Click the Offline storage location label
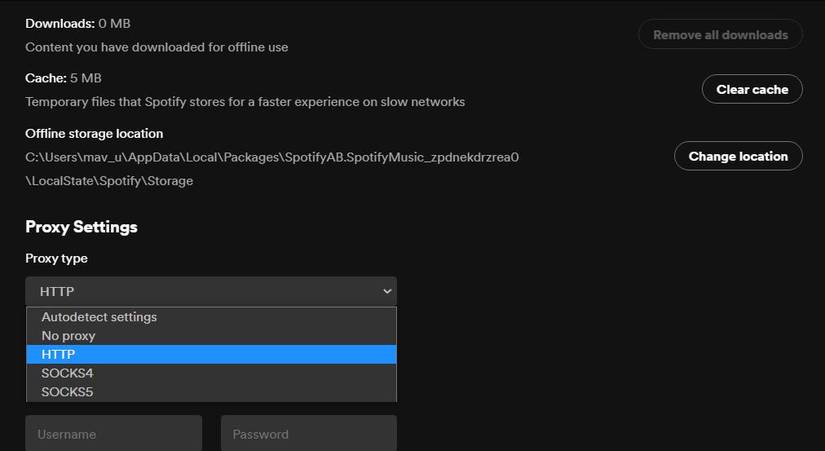The width and height of the screenshot is (825, 451). 94,133
